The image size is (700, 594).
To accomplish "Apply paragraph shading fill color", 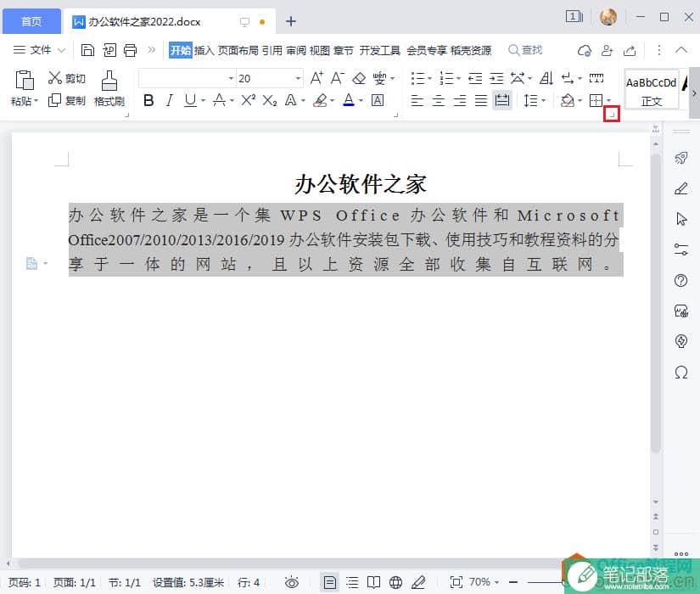I will pyautogui.click(x=567, y=100).
